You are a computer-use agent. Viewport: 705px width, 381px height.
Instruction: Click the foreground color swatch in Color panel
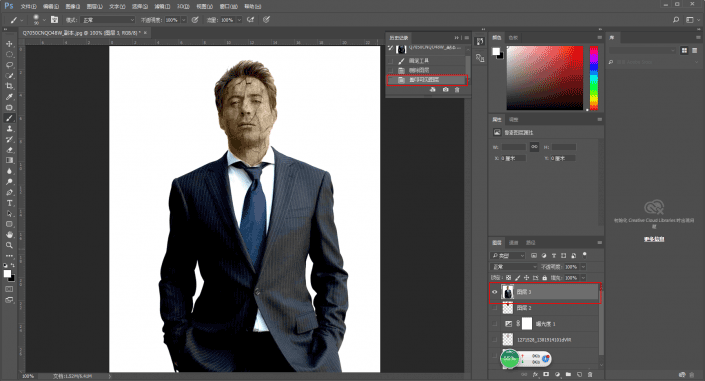[495, 51]
